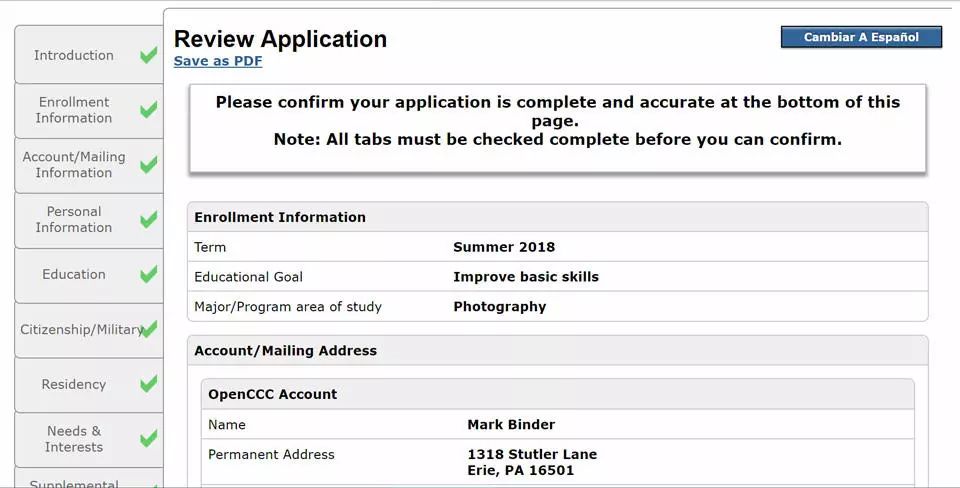Viewport: 960px width, 488px height.
Task: Click the Enrollment Information section header
Action: (558, 217)
